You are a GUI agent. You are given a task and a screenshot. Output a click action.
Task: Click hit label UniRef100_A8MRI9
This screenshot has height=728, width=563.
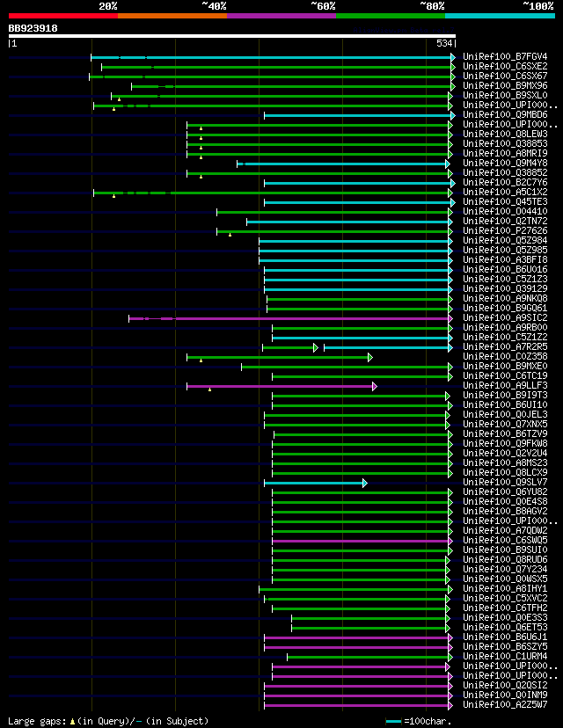[505, 153]
